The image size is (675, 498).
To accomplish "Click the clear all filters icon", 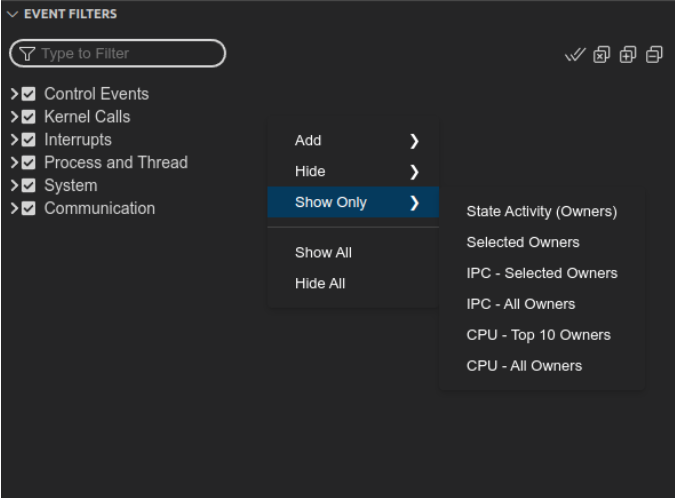I will click(x=601, y=55).
